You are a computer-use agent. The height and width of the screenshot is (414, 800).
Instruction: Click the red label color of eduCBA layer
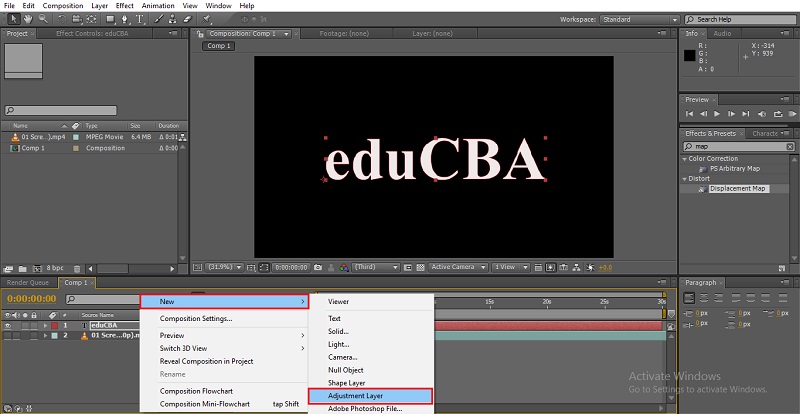coord(55,325)
